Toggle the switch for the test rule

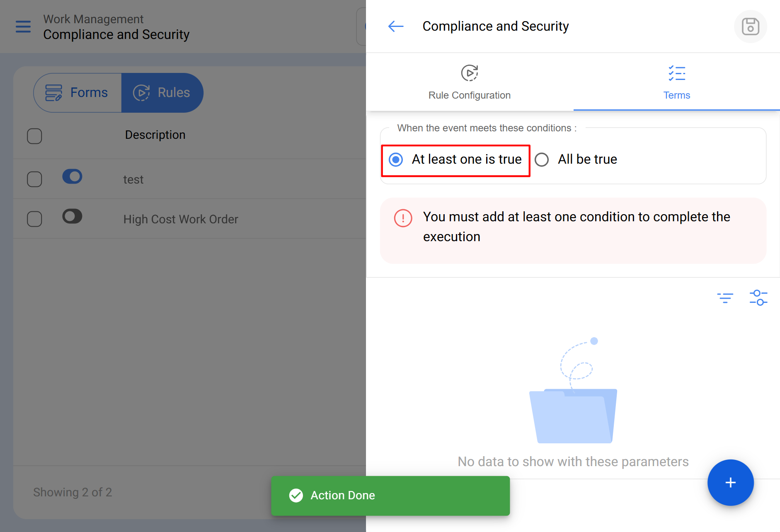(72, 177)
